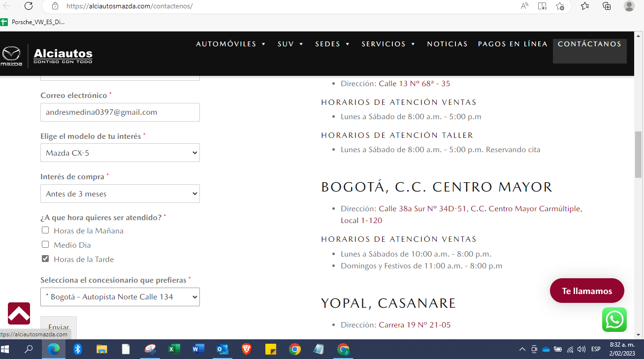Click the red scroll-to-top arrow icon
Viewport: 644px width, 359px height.
19,313
